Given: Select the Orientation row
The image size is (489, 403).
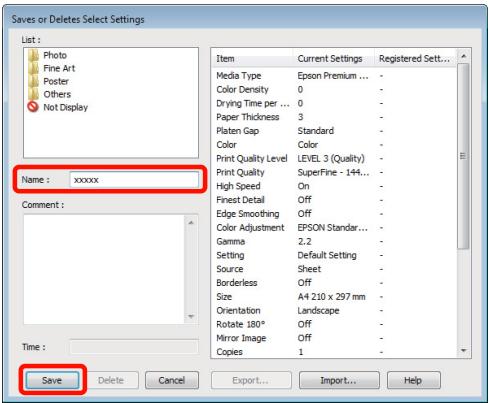Looking at the screenshot, I should point(333,310).
